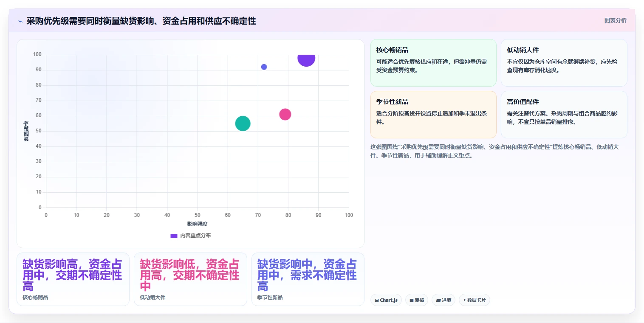Viewport: 644px width, 323px height.
Task: Click the icon inside the Chart.js chip
Action: click(x=377, y=300)
